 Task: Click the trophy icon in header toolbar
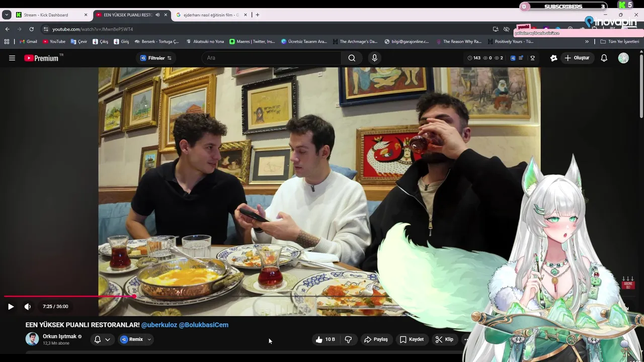click(532, 58)
